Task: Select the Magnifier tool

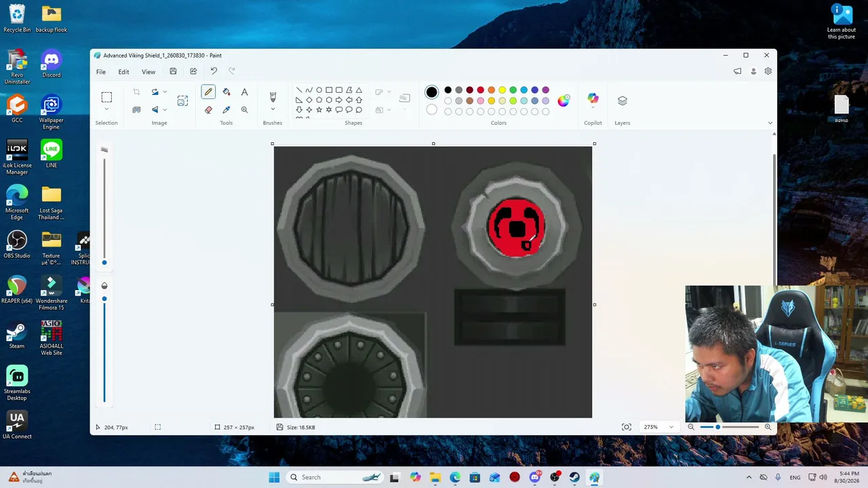Action: pos(244,110)
